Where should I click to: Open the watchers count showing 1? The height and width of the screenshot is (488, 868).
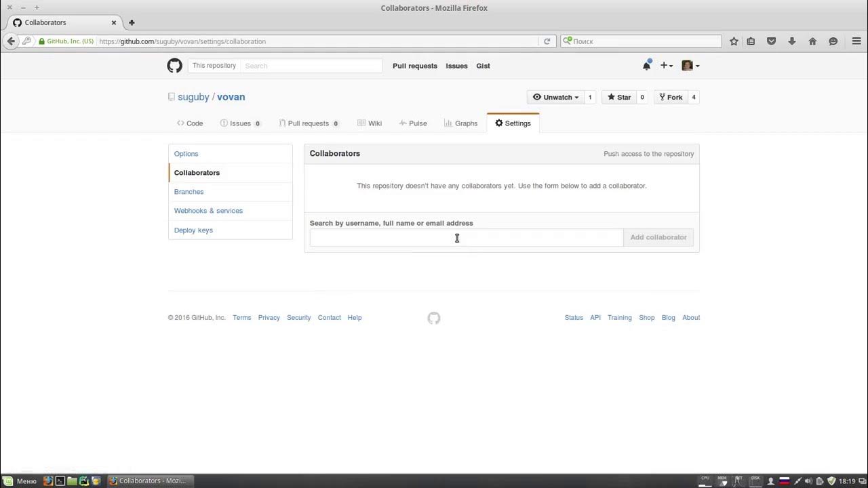(590, 97)
